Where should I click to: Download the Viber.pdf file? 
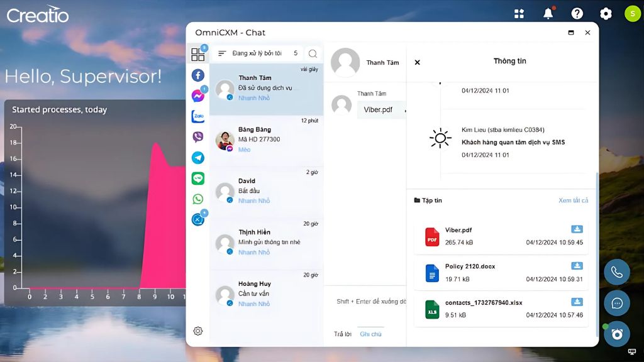point(577,229)
